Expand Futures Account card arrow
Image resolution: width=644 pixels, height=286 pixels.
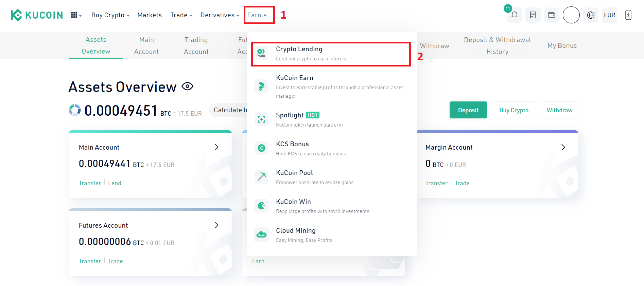(216, 225)
